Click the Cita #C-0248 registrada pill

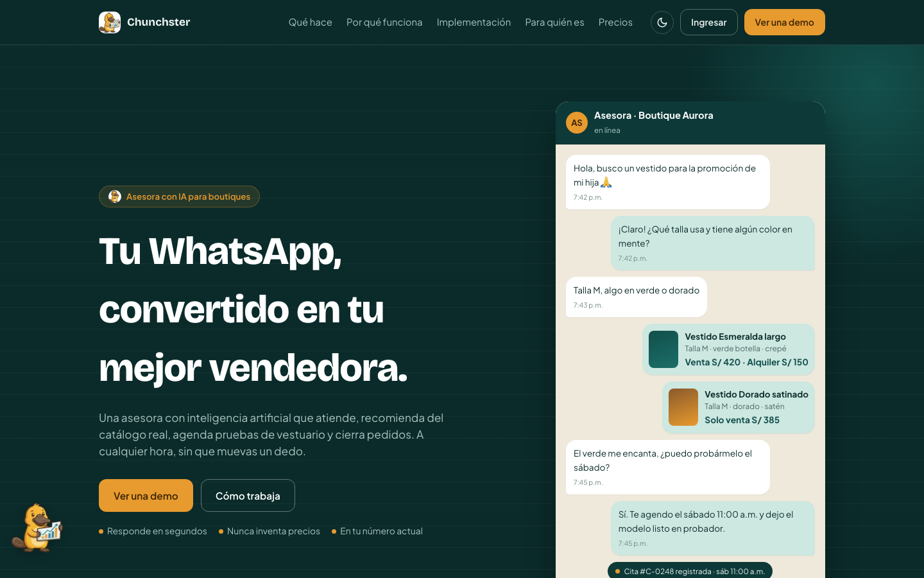[x=690, y=571]
